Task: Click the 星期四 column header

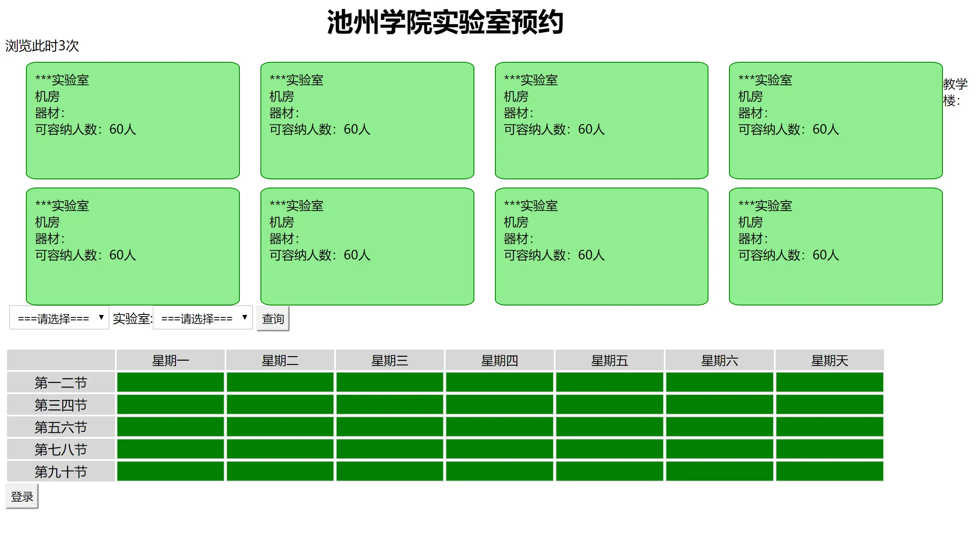Action: click(499, 360)
